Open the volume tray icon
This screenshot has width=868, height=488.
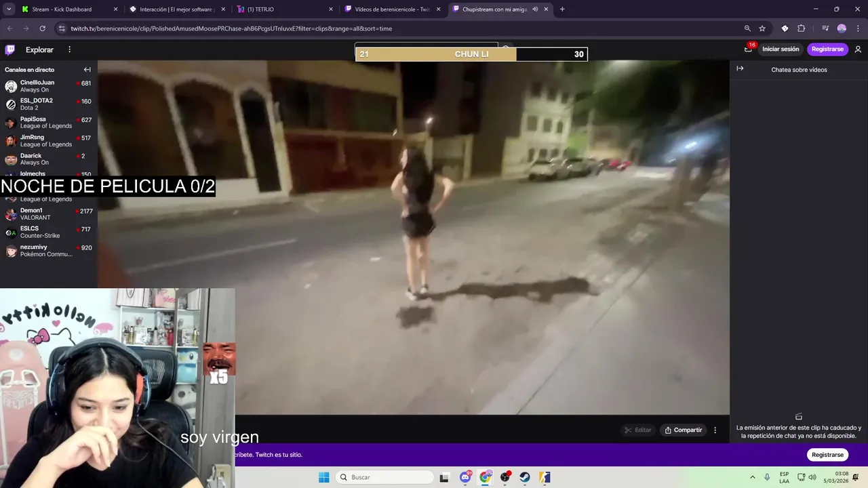[x=812, y=477]
